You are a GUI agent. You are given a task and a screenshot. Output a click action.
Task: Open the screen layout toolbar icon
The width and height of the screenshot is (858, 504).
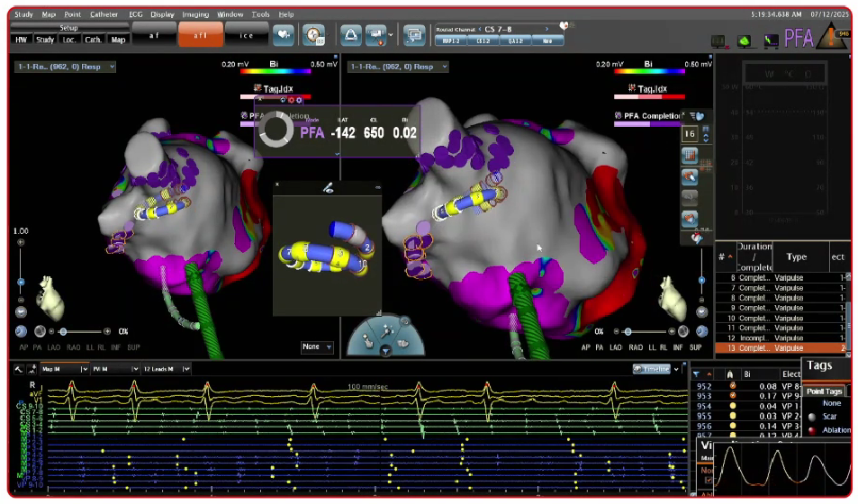tap(414, 35)
